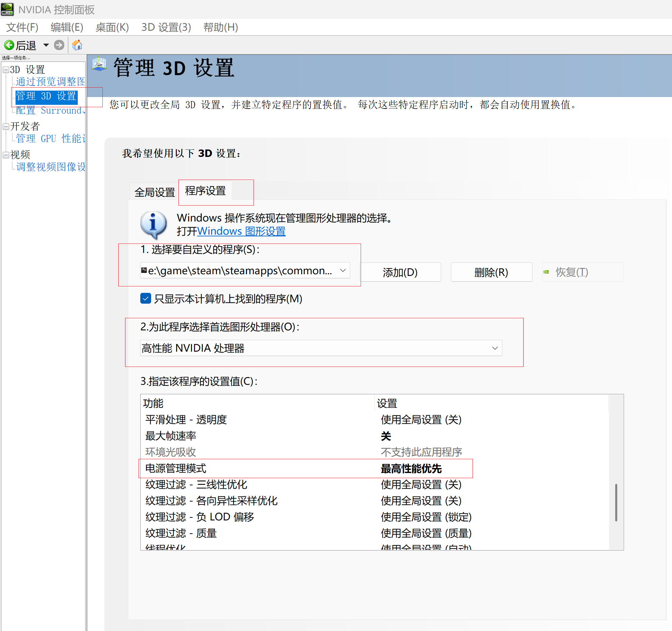672x631 pixels.
Task: Click the settings list scrollbar thumb
Action: [x=616, y=502]
